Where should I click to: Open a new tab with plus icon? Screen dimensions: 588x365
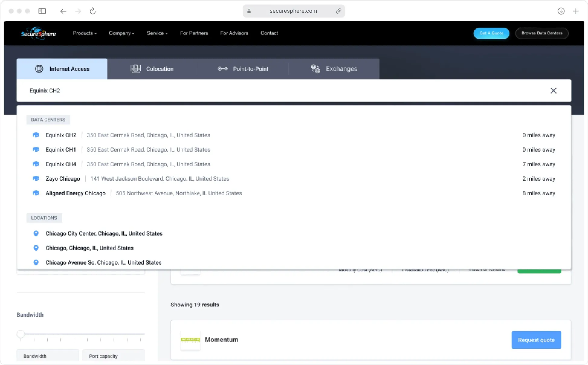point(576,11)
